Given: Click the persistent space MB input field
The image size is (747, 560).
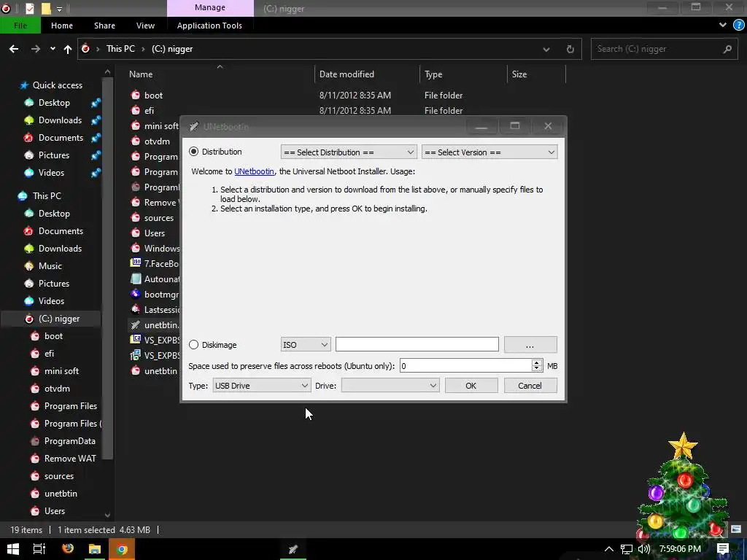Looking at the screenshot, I should 465,366.
